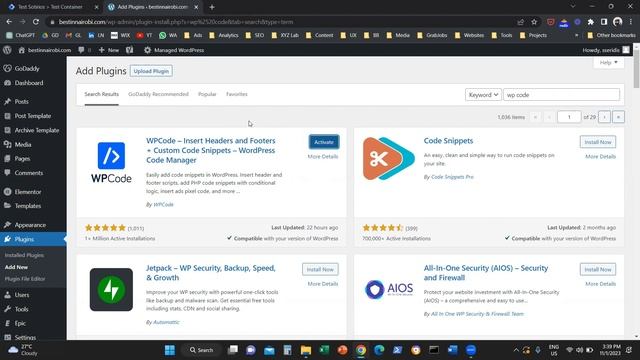Open the Templates folder icon in the sidebar
Viewport: 640px width, 360px height.
[x=7, y=206]
